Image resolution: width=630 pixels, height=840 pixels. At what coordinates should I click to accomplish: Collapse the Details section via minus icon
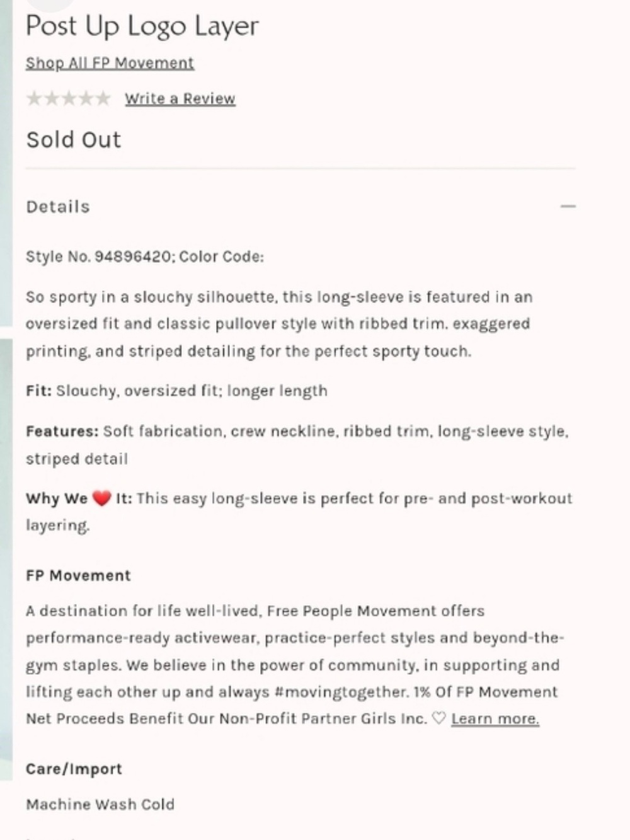pos(568,206)
